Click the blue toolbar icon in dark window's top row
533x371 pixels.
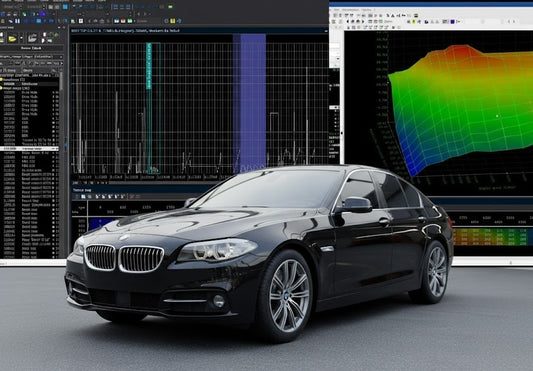coord(65,7)
